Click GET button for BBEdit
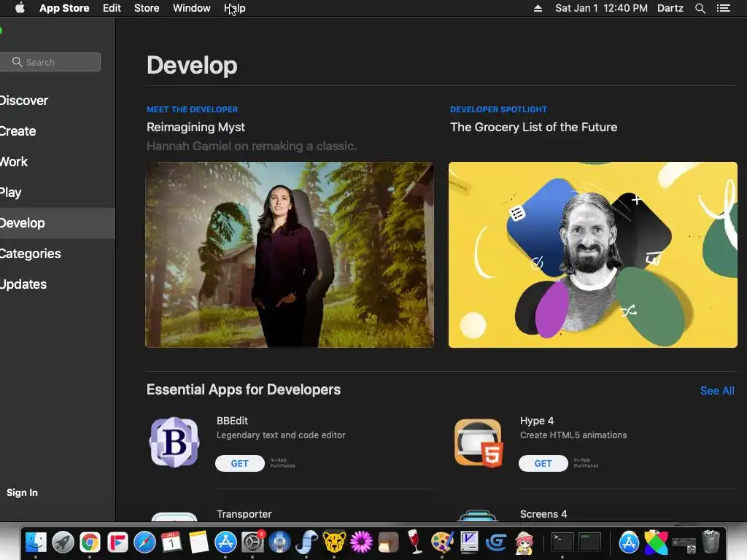The height and width of the screenshot is (560, 747). pyautogui.click(x=239, y=463)
